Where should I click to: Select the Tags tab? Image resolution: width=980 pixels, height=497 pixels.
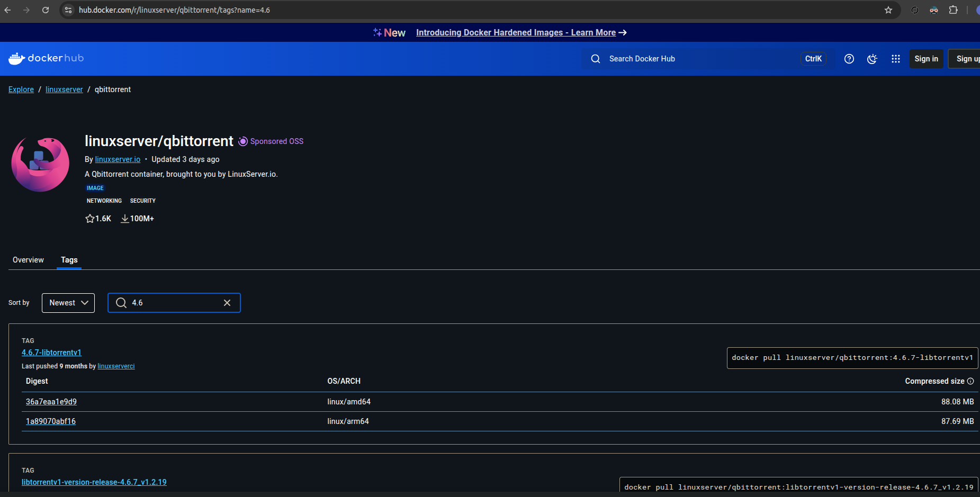(69, 260)
